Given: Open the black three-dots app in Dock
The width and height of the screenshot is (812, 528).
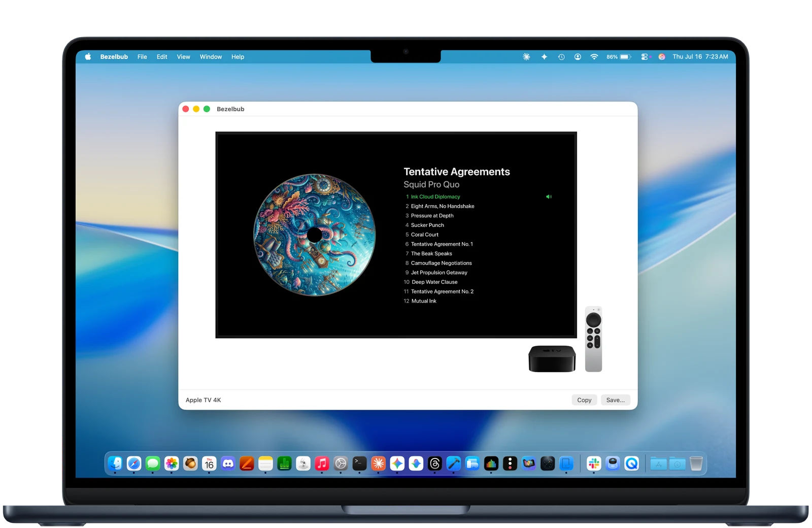Looking at the screenshot, I should 510,463.
